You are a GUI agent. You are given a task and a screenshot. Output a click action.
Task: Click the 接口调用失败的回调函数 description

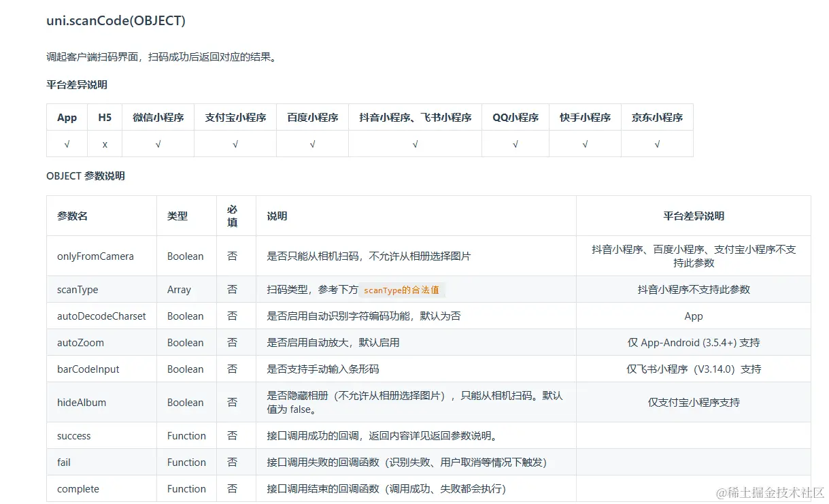tap(407, 463)
